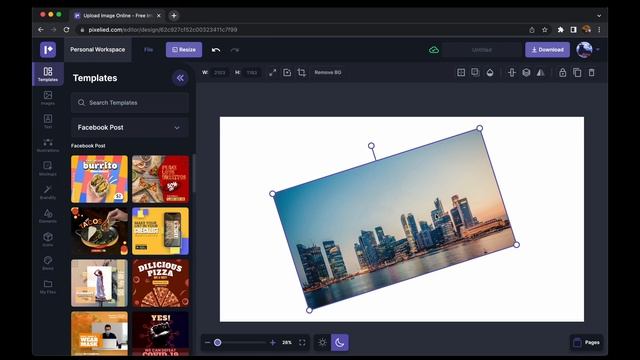Switch to light mode
This screenshot has width=640, height=360.
pos(322,342)
